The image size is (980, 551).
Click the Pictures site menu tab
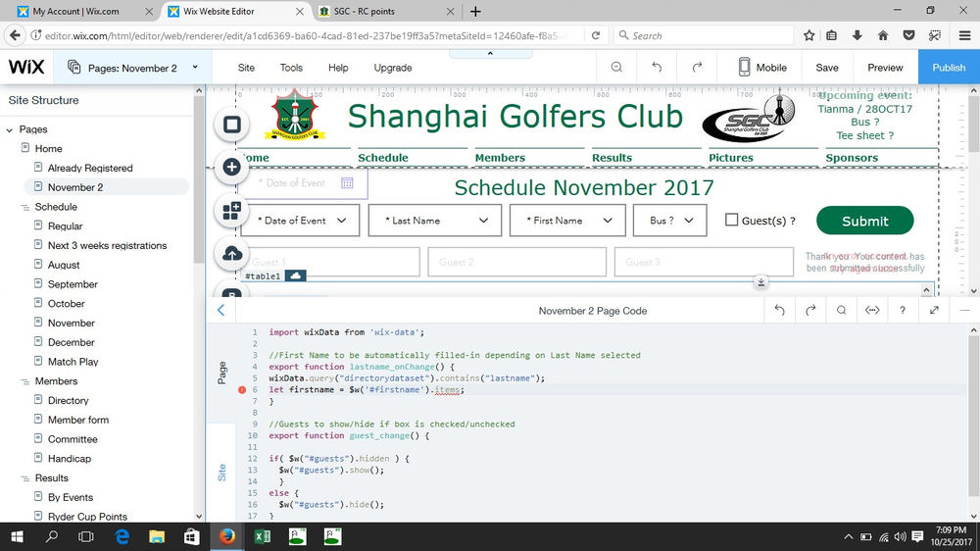(731, 158)
